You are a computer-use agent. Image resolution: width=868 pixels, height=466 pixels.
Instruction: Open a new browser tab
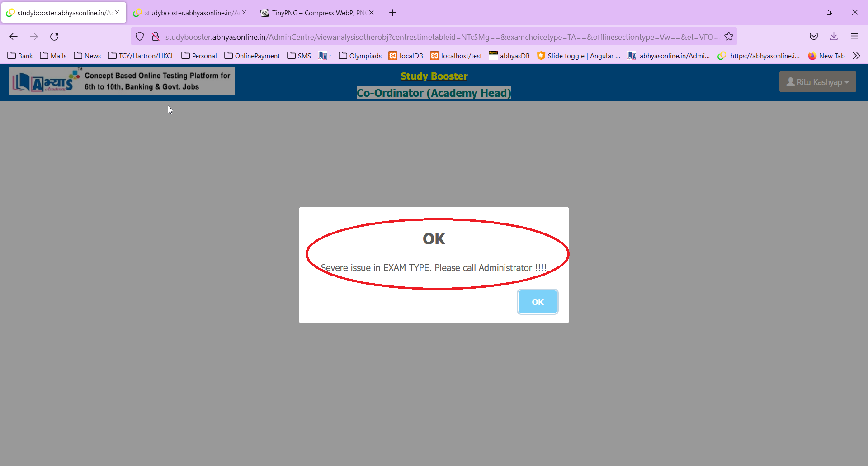coord(392,13)
